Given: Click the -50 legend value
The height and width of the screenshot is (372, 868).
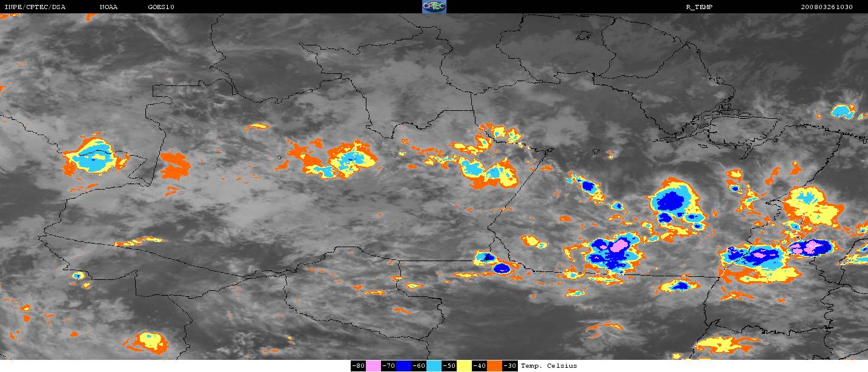Looking at the screenshot, I should coord(449,365).
